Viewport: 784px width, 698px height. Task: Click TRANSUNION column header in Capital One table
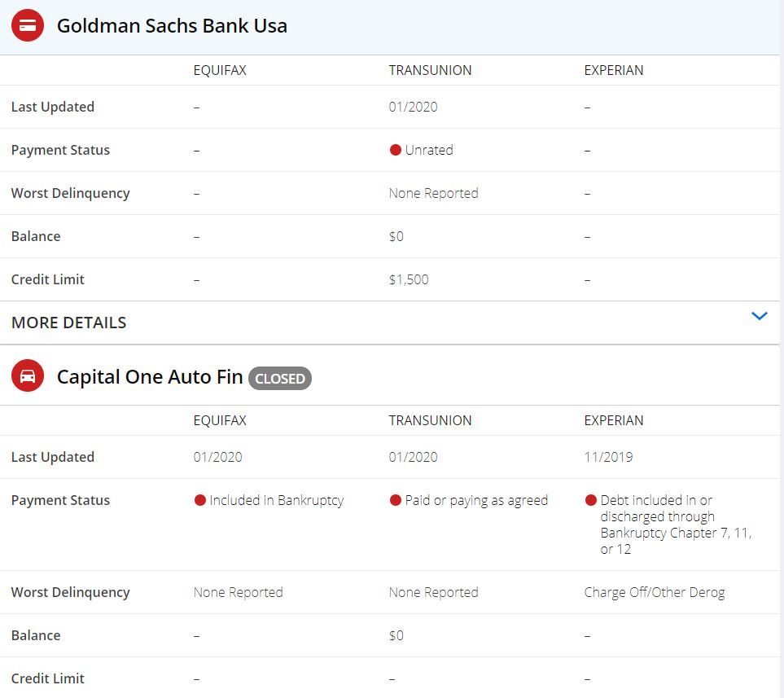pyautogui.click(x=430, y=420)
